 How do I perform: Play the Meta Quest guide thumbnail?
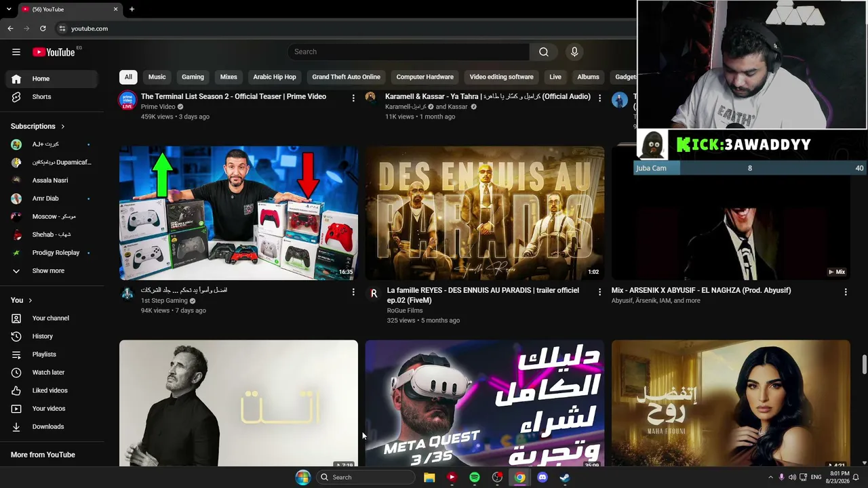(x=485, y=403)
